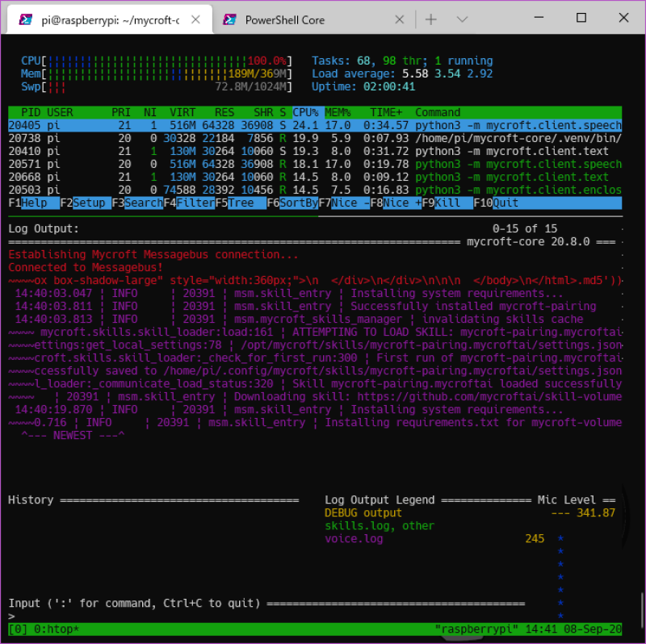Sort by the PRI column header
Image resolution: width=646 pixels, height=644 pixels.
(121, 112)
